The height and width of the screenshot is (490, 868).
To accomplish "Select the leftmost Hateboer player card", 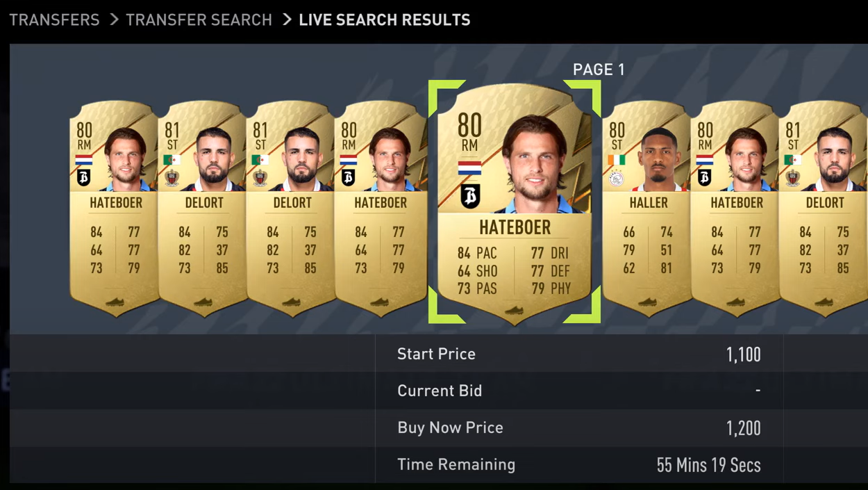I will [115, 209].
